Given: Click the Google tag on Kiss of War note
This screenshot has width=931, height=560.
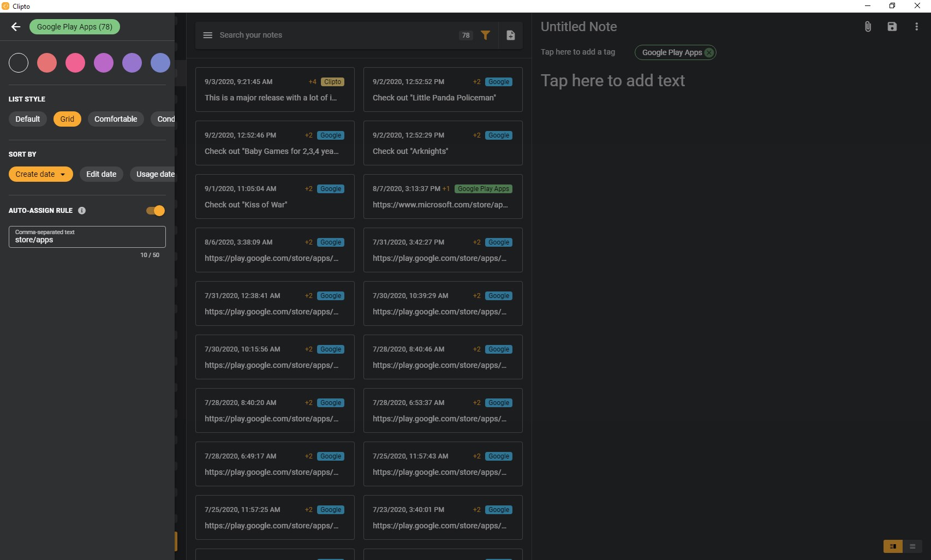Looking at the screenshot, I should coord(331,189).
